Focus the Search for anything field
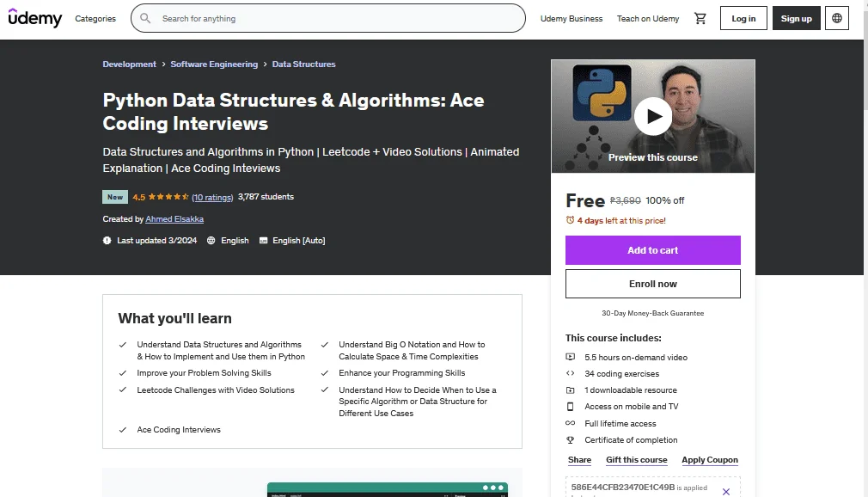Screen dimensions: 868x497 [x=328, y=18]
